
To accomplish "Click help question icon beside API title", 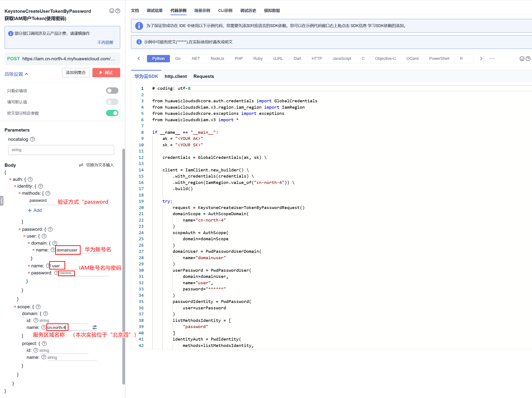I will click(118, 11).
